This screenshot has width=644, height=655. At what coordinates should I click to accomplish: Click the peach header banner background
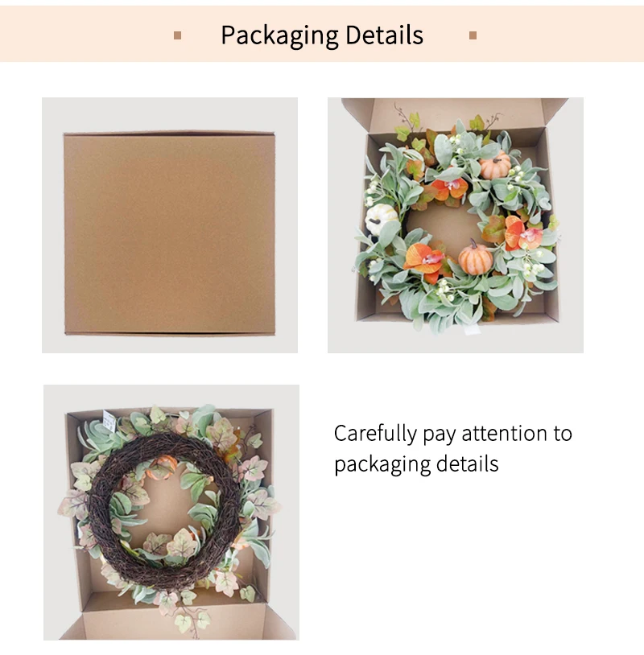pos(322,34)
